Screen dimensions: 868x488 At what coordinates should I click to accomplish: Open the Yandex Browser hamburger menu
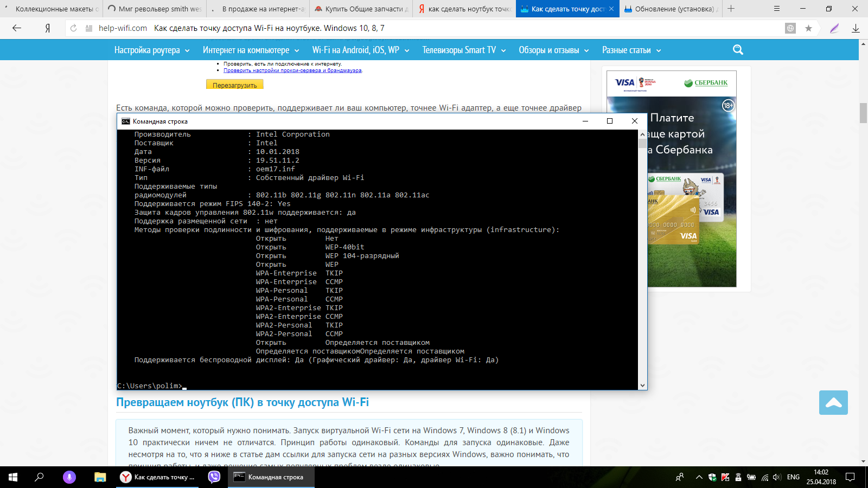777,9
